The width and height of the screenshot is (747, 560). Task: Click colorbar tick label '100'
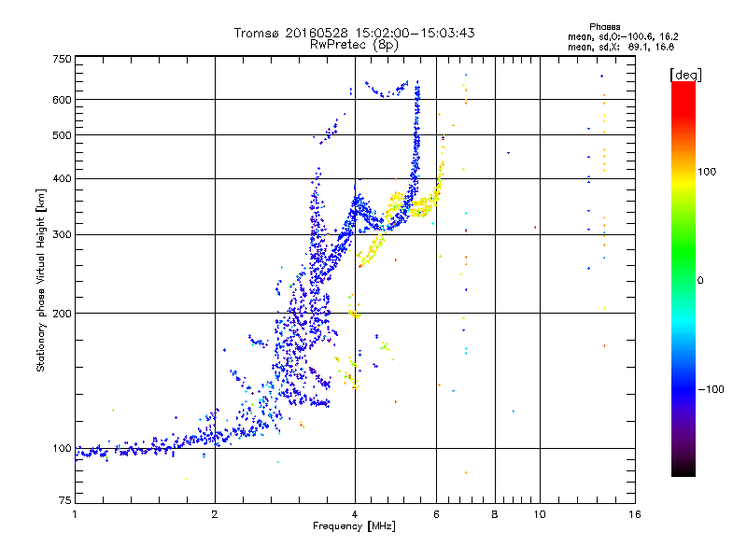(707, 172)
